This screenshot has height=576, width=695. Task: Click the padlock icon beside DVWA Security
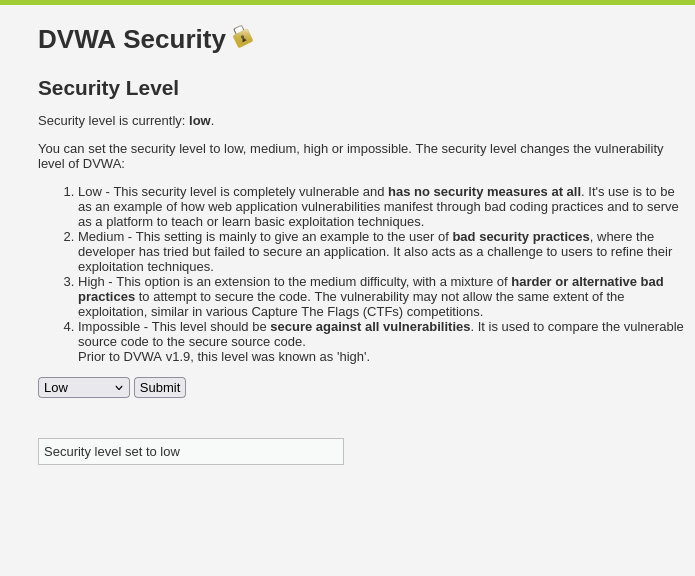coord(242,37)
